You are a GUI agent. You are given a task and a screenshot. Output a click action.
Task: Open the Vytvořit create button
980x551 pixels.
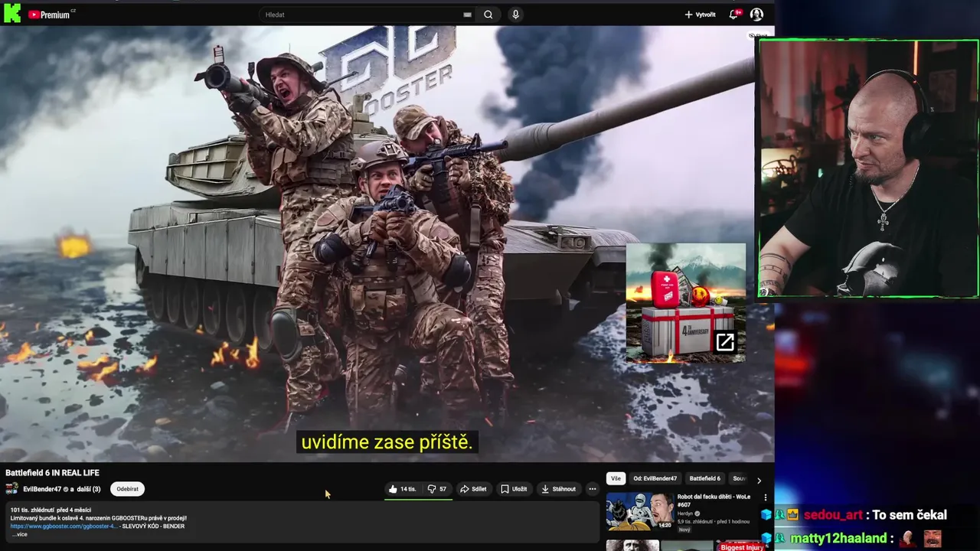700,15
